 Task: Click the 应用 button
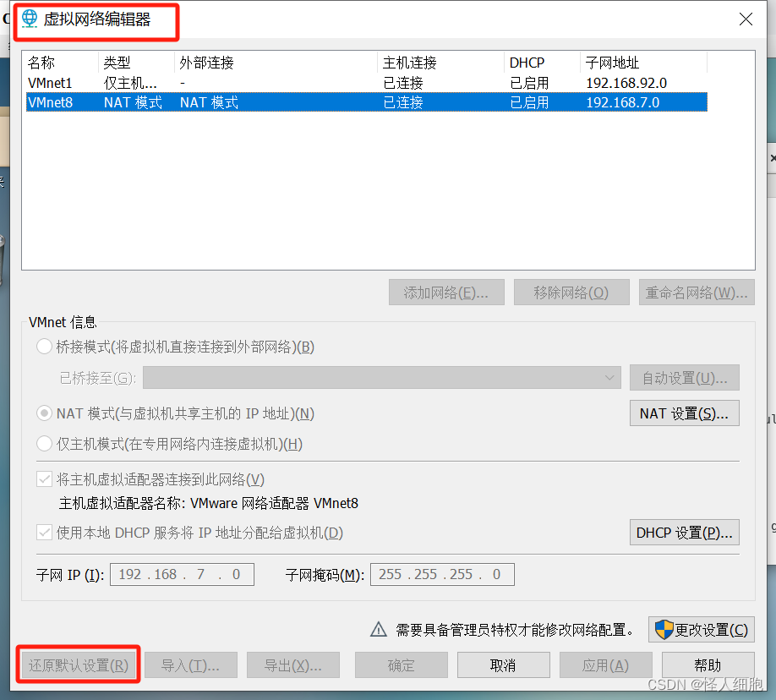pos(605,664)
